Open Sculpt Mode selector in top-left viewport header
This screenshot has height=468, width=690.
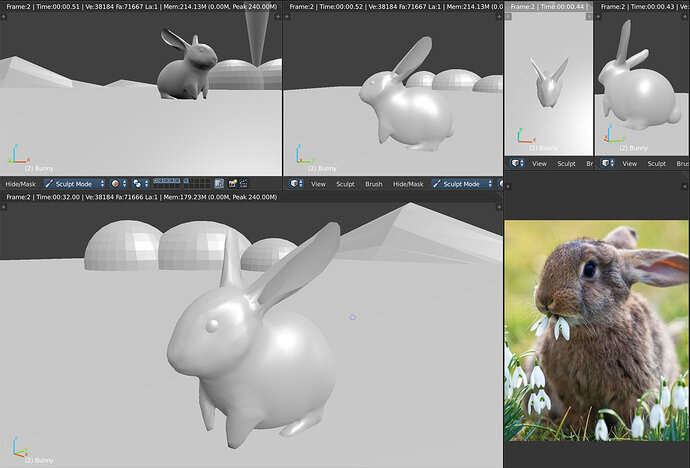point(74,183)
